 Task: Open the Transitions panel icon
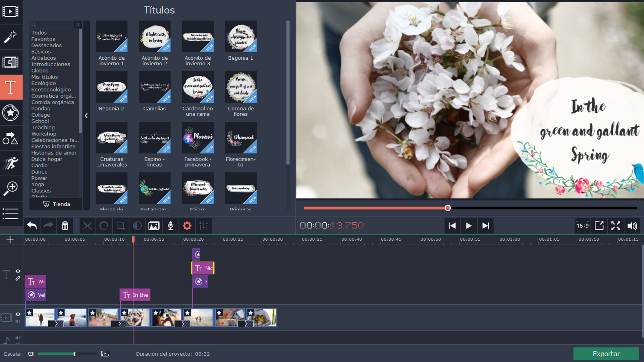point(11,62)
